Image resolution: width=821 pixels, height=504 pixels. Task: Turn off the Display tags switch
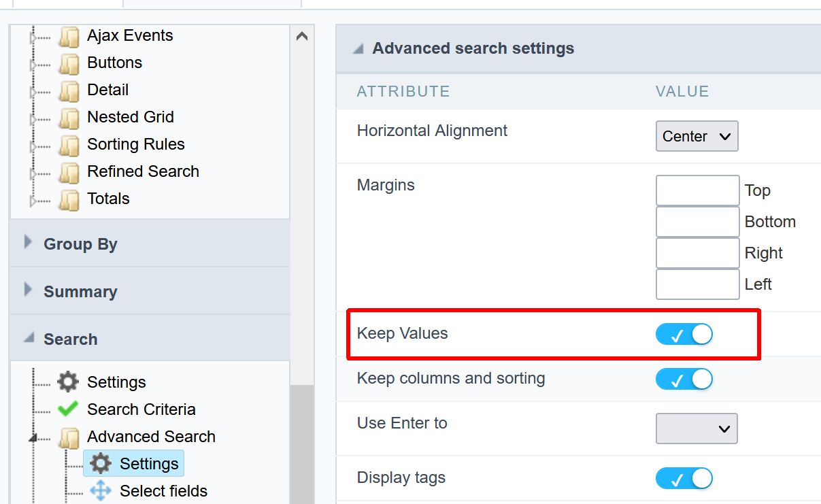[x=684, y=478]
